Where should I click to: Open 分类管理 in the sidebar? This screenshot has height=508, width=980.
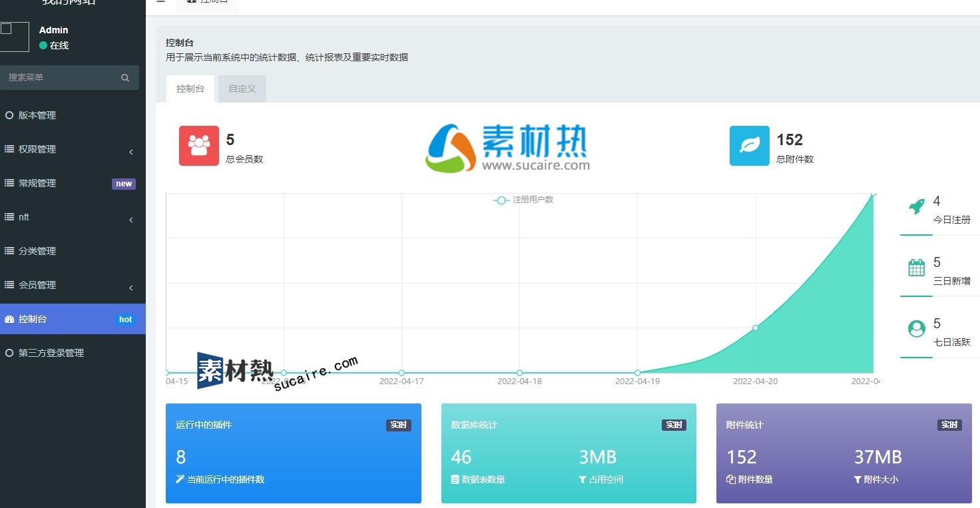(73, 251)
